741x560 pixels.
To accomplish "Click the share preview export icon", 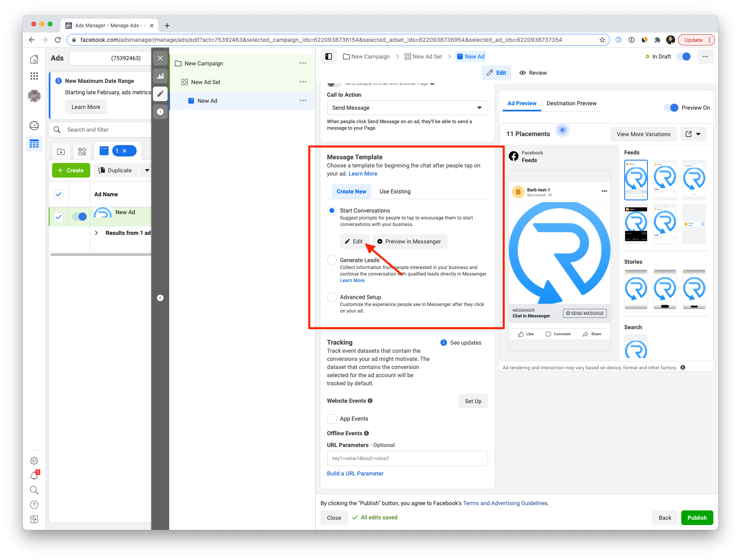I will coord(689,134).
